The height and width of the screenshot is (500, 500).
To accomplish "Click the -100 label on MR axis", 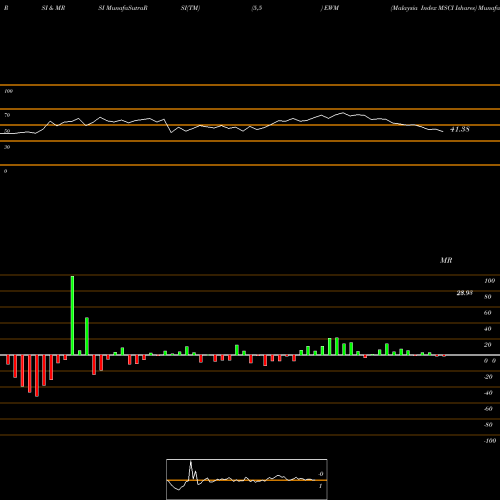I will point(490,441).
